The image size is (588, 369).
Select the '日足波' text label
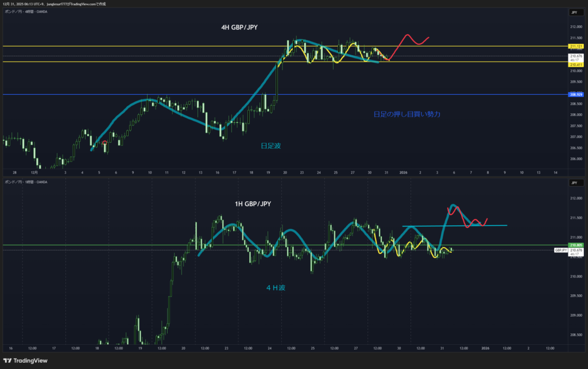tap(270, 146)
